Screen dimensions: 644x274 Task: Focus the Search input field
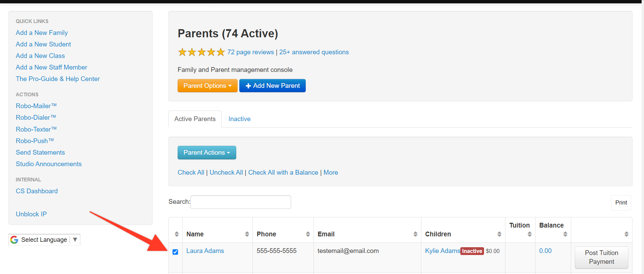point(241,202)
